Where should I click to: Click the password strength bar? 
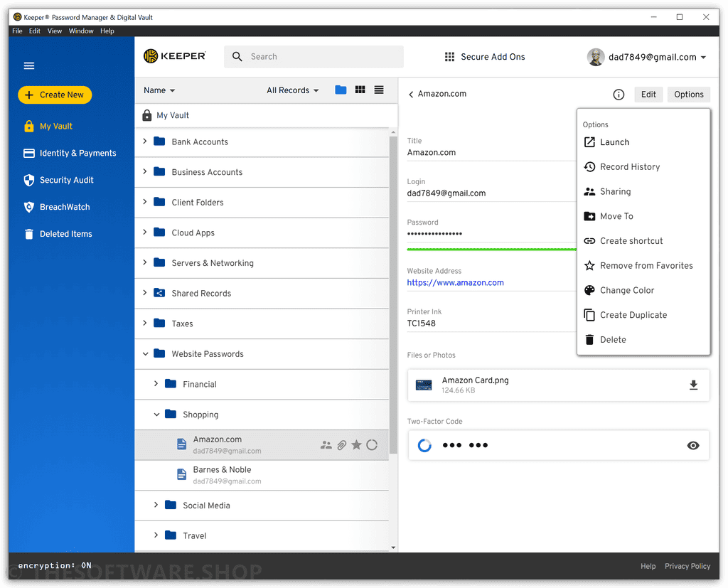(492, 250)
